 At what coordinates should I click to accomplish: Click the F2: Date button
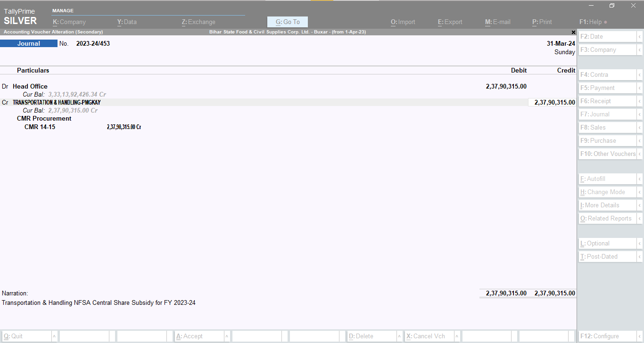tap(608, 37)
